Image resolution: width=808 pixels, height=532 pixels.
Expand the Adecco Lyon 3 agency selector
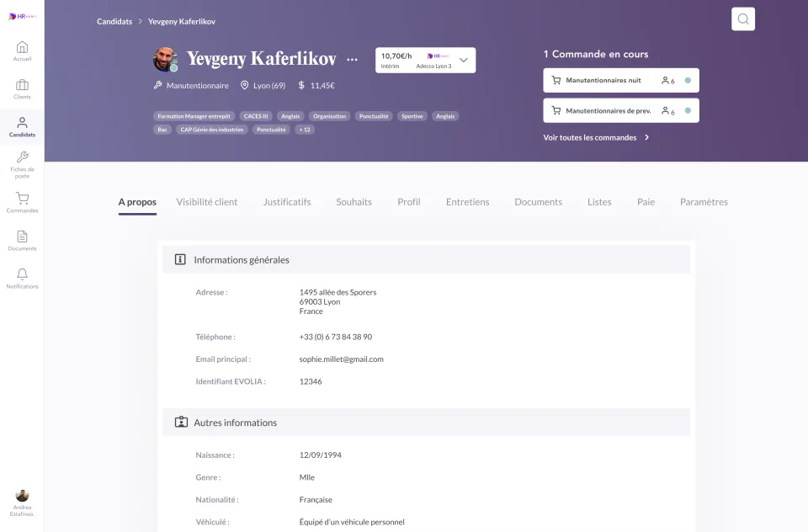pyautogui.click(x=462, y=60)
